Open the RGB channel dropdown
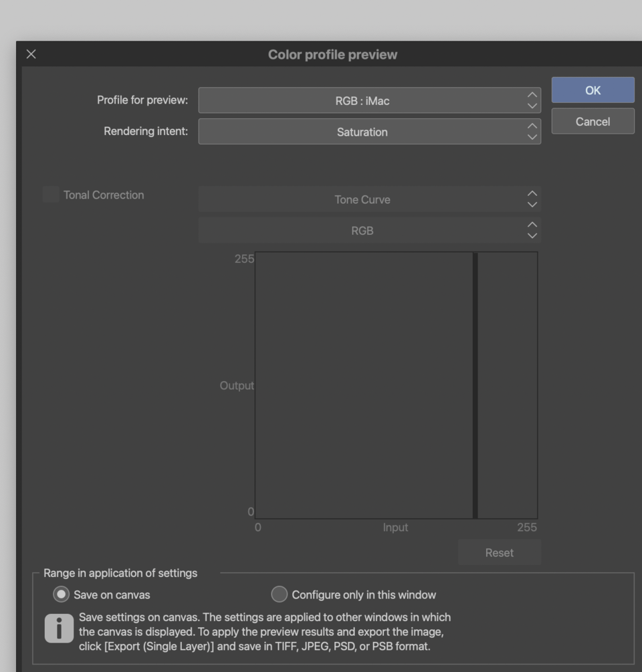The height and width of the screenshot is (672, 642). 370,231
